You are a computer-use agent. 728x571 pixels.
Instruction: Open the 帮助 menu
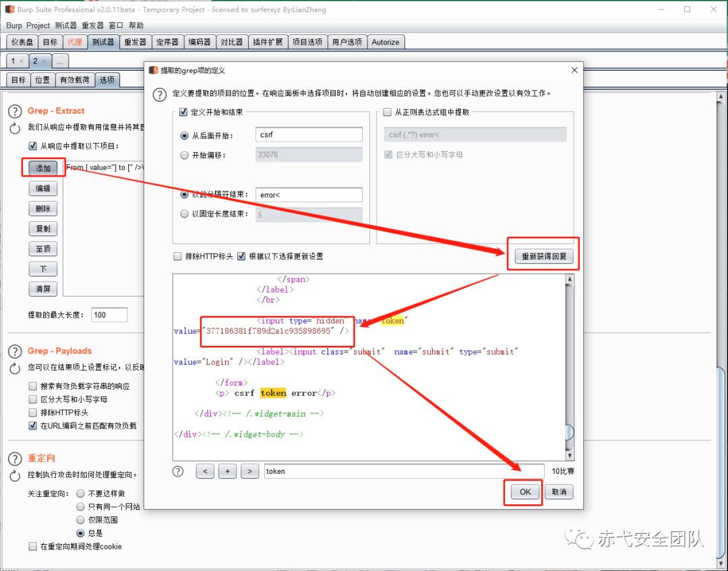tap(136, 26)
